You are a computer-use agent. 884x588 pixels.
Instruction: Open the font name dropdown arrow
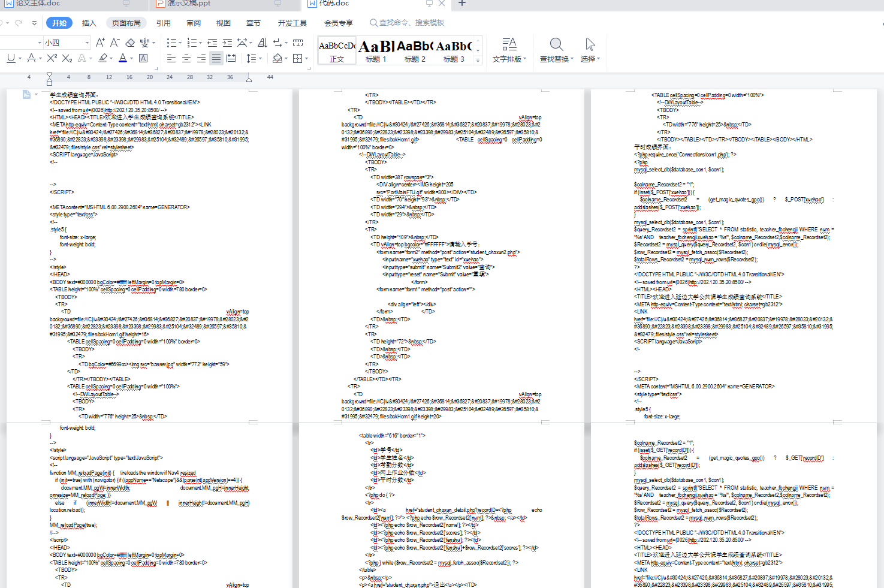point(40,43)
